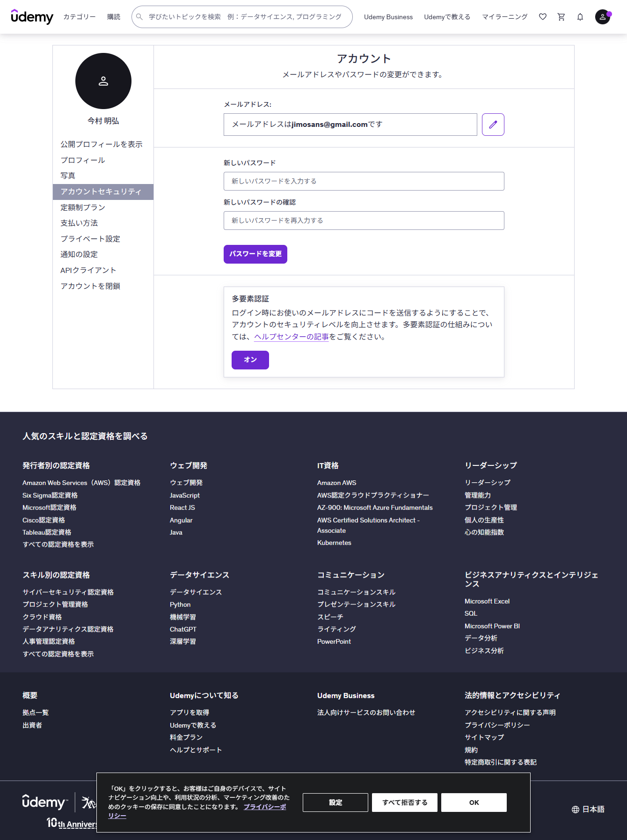Focus the 新しいパスワード input field
Screen dimensions: 627x840
(364, 181)
